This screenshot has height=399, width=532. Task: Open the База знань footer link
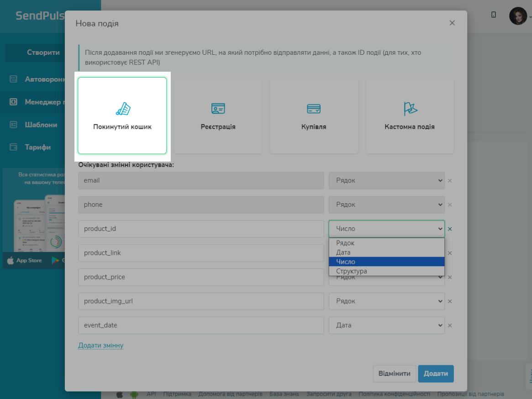[x=284, y=394]
